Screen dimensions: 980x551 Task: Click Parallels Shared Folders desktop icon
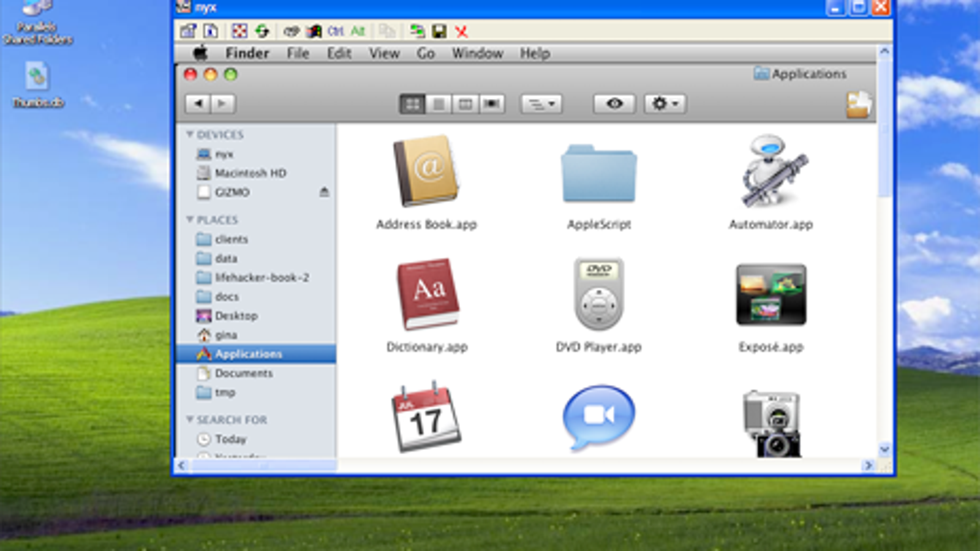(x=37, y=23)
